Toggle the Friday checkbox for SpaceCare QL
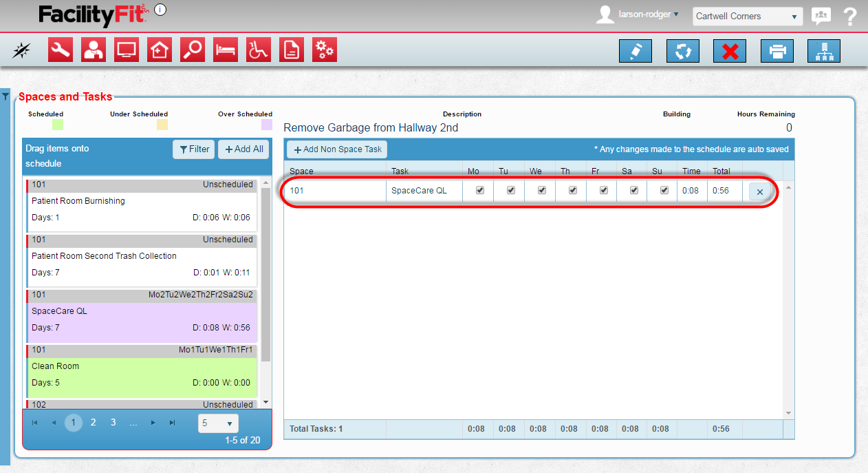 pos(603,191)
